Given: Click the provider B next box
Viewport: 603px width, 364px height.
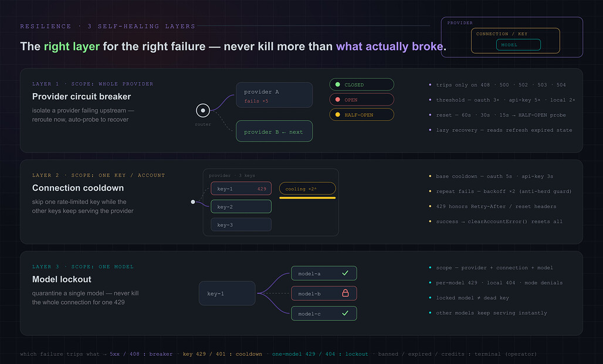Looking at the screenshot, I should [x=274, y=131].
